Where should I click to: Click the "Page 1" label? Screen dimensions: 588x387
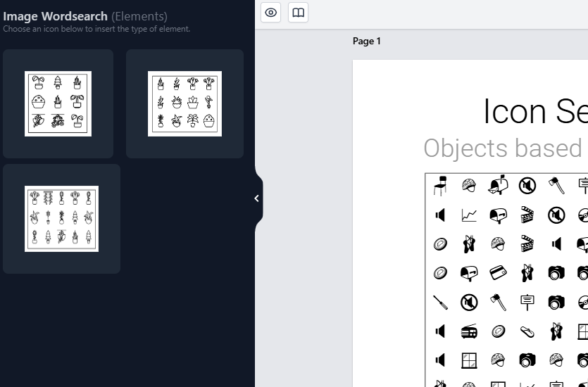point(366,42)
